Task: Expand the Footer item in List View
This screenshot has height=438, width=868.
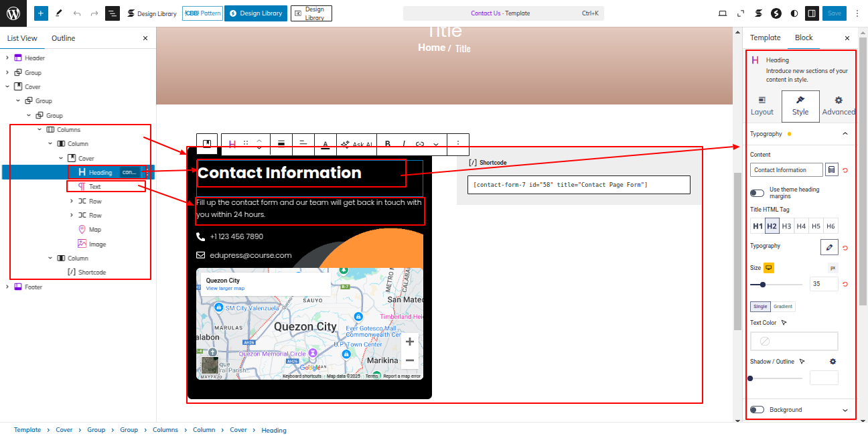Action: click(7, 287)
